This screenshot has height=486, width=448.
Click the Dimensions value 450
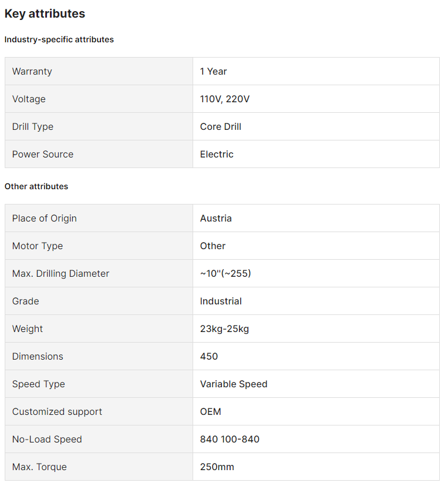click(209, 357)
